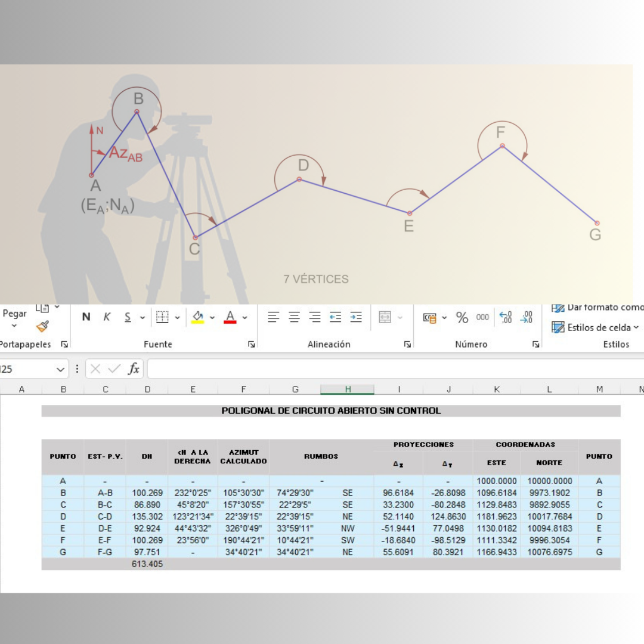Apply percent style to cells
Image resolution: width=644 pixels, height=644 pixels.
462,317
